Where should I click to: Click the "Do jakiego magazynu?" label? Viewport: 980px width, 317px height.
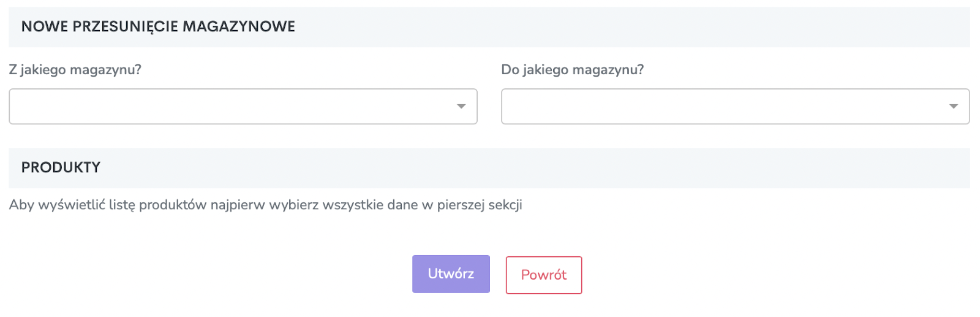click(573, 70)
